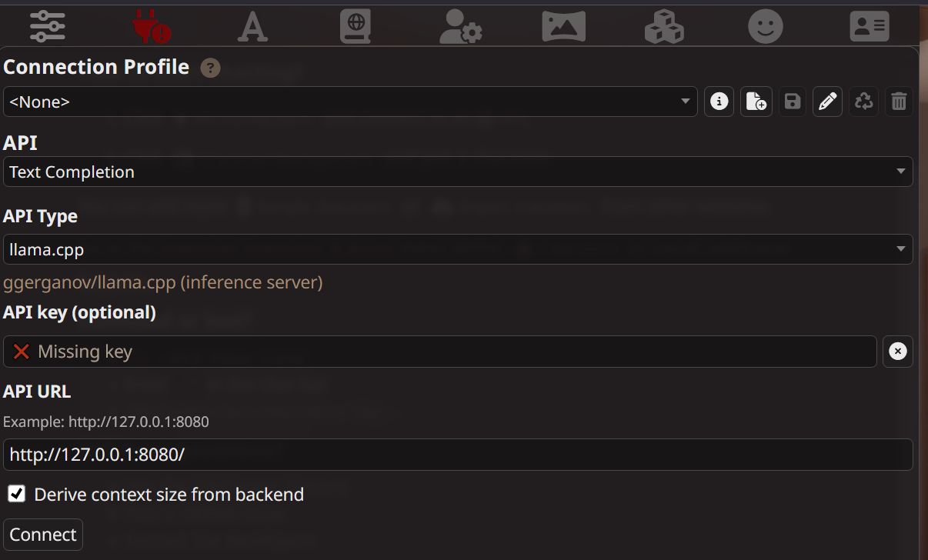Open the persona management smiley icon
Viewport: 928px width, 560px height.
pyautogui.click(x=766, y=26)
